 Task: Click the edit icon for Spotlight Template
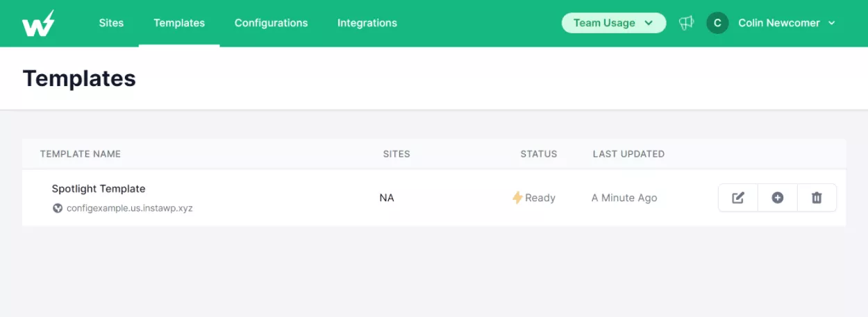(738, 198)
